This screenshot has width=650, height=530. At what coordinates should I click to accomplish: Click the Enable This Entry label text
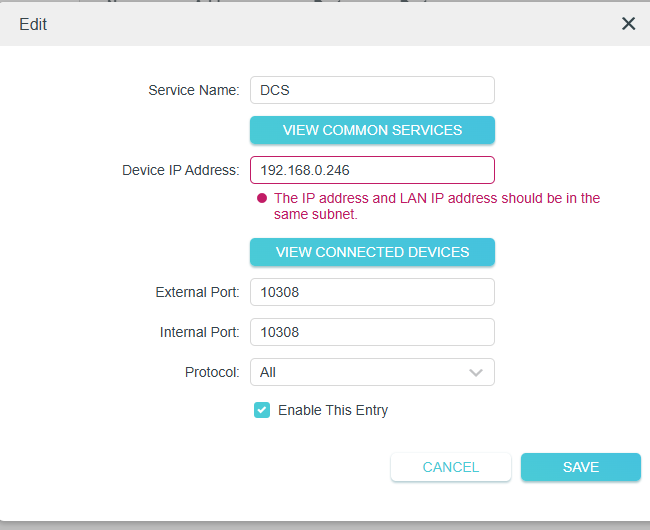coord(333,410)
